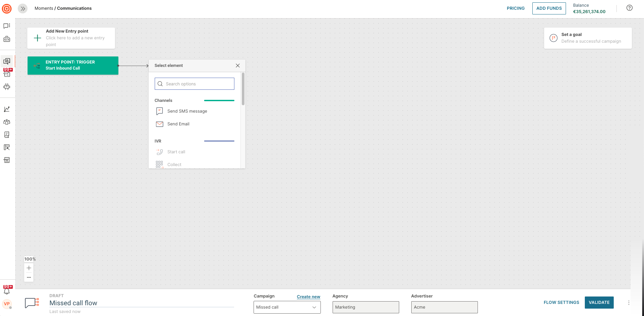Open the help question mark icon
Image resolution: width=644 pixels, height=316 pixels.
click(629, 8)
